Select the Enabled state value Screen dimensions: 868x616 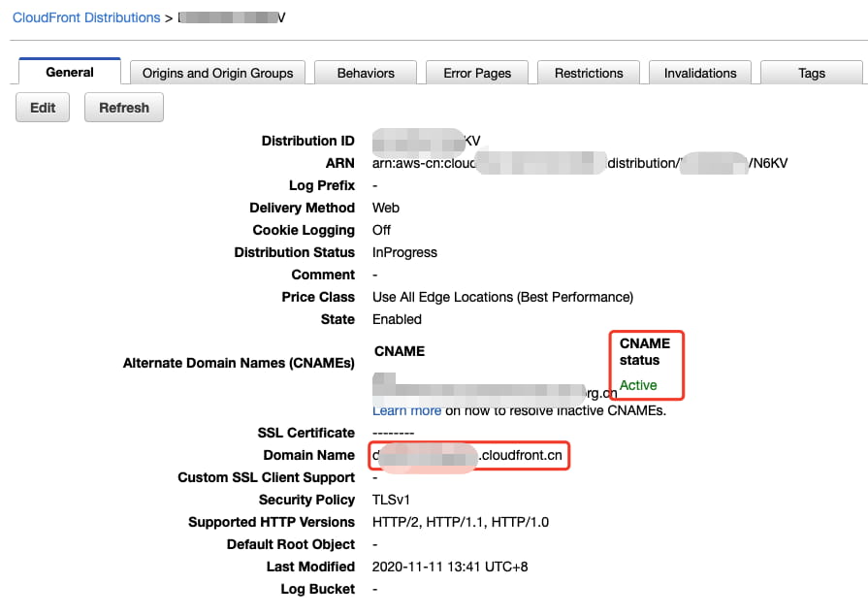tap(397, 319)
